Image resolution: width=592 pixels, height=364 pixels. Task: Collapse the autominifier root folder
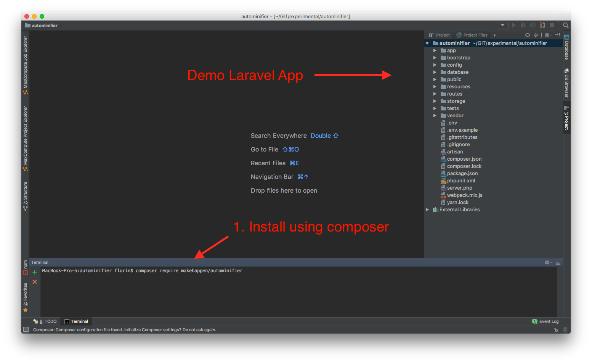pos(427,43)
